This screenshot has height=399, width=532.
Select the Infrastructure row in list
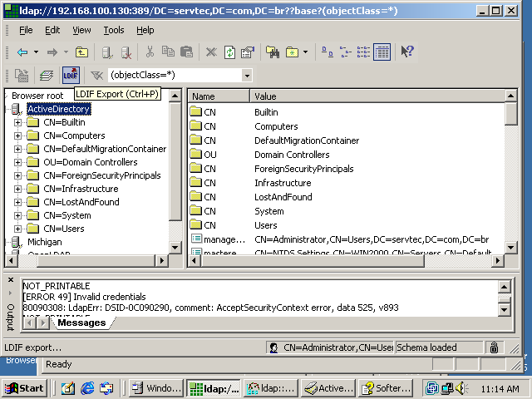tap(346, 183)
